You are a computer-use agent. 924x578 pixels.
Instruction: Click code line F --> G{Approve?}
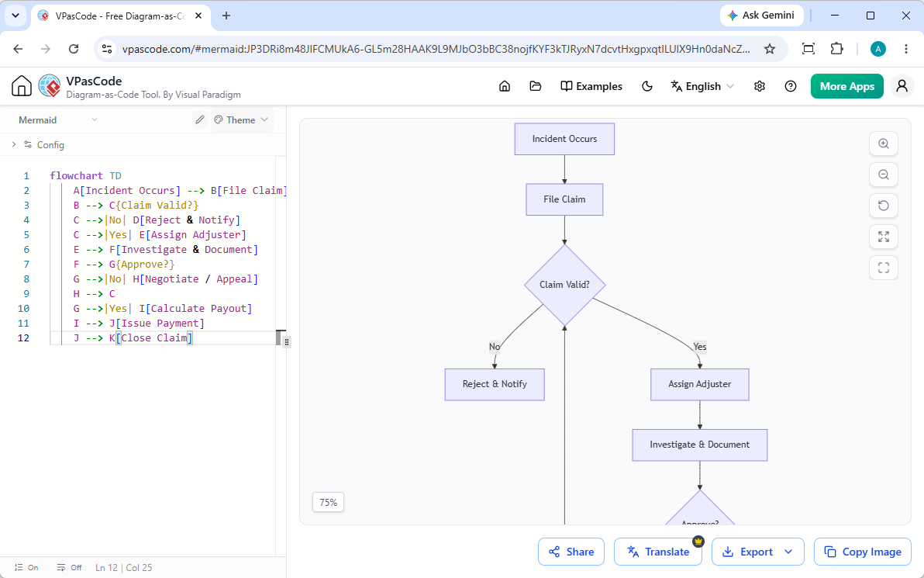124,265
